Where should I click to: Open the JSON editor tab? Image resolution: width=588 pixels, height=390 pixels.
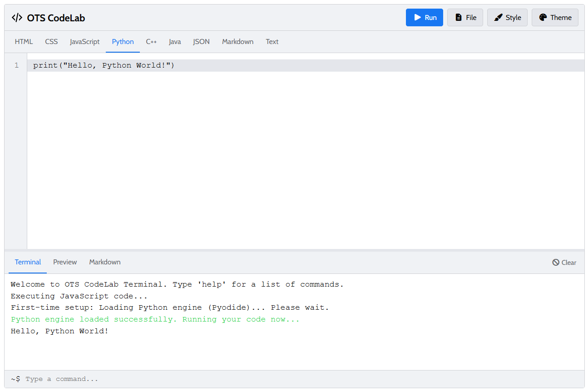(x=201, y=41)
